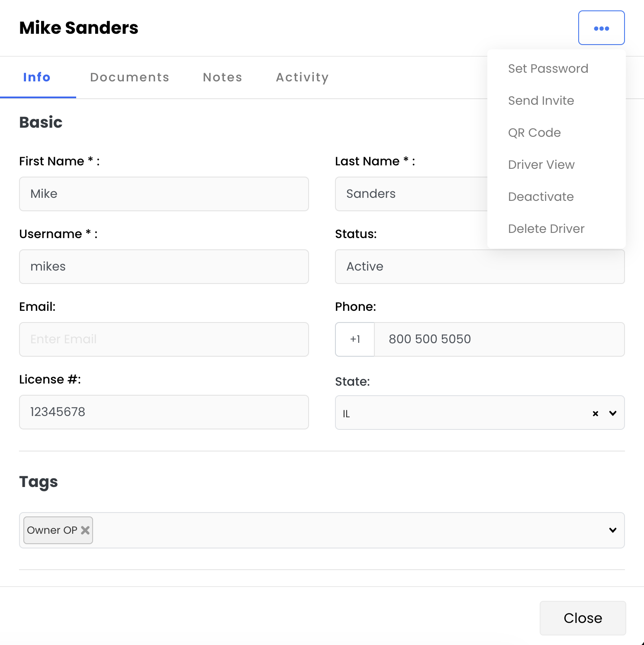Click Delete Driver menu entry
Screen dimensions: 644x645
coord(546,229)
